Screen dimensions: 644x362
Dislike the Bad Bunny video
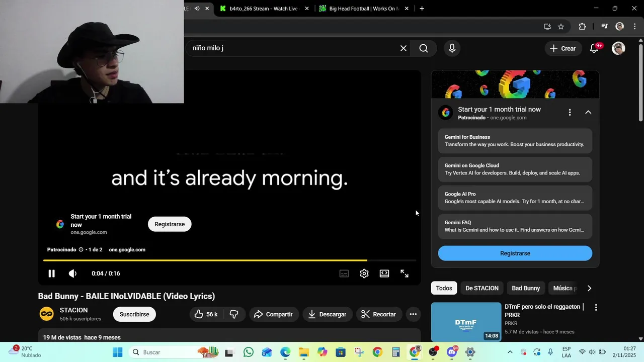[x=234, y=314]
